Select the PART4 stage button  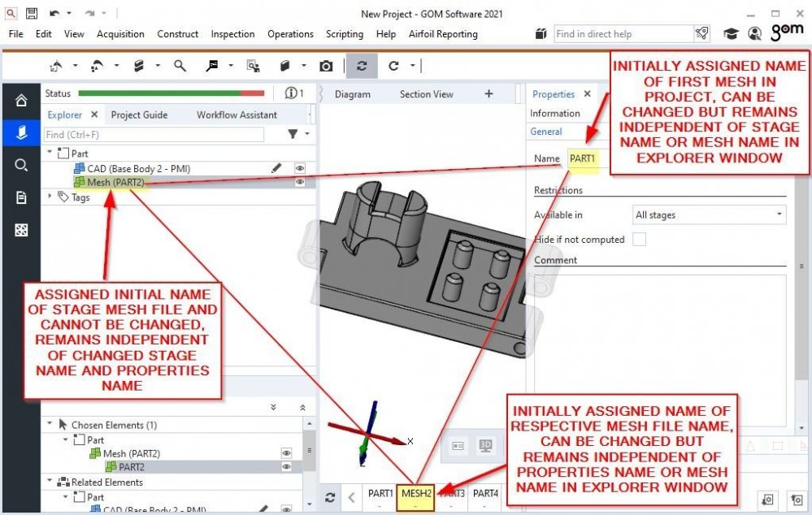tap(485, 496)
